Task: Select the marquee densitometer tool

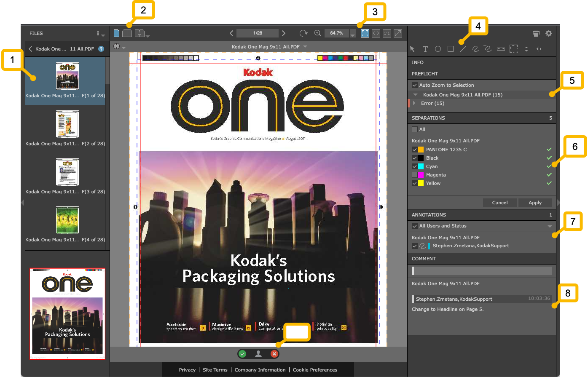Action: [x=513, y=49]
